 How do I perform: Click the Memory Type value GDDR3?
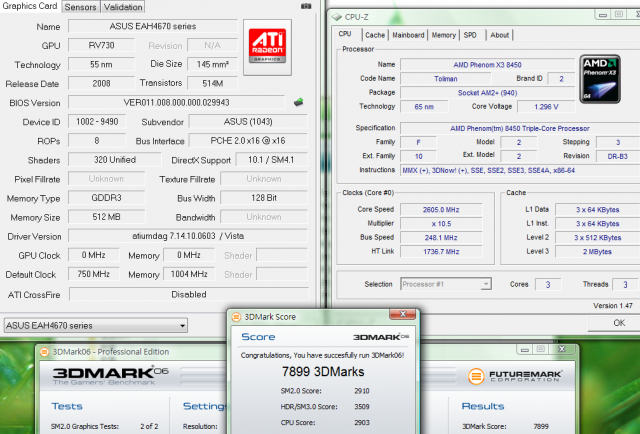pos(107,198)
